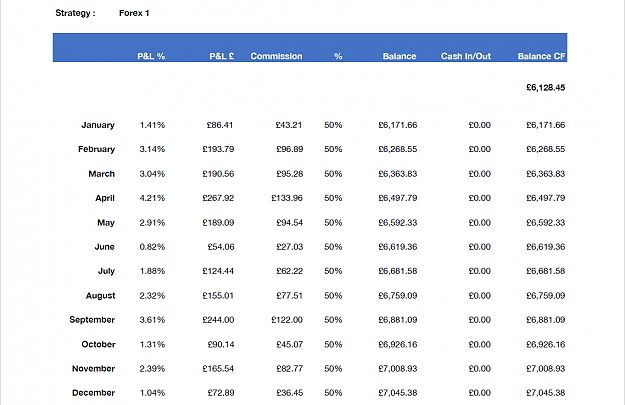Select January's P&L % "1.41%"
625x405 pixels.
click(152, 125)
